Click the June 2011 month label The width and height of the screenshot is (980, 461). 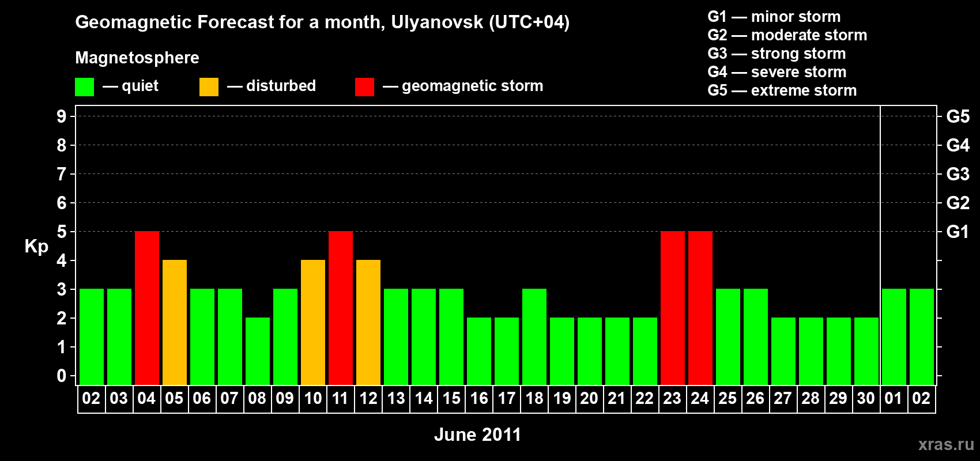click(x=477, y=434)
